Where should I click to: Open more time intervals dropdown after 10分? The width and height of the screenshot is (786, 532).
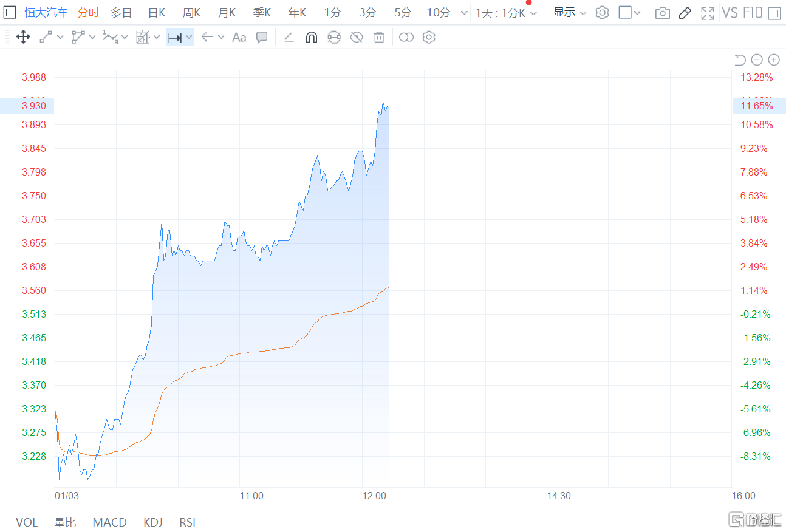pos(464,13)
